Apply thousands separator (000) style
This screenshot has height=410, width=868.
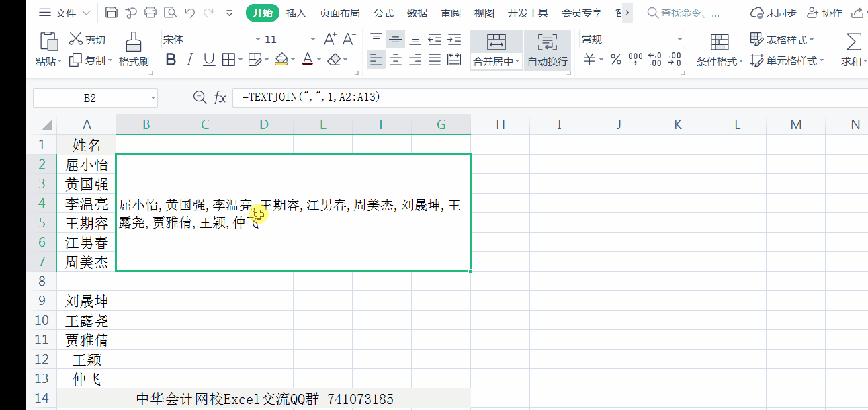636,60
